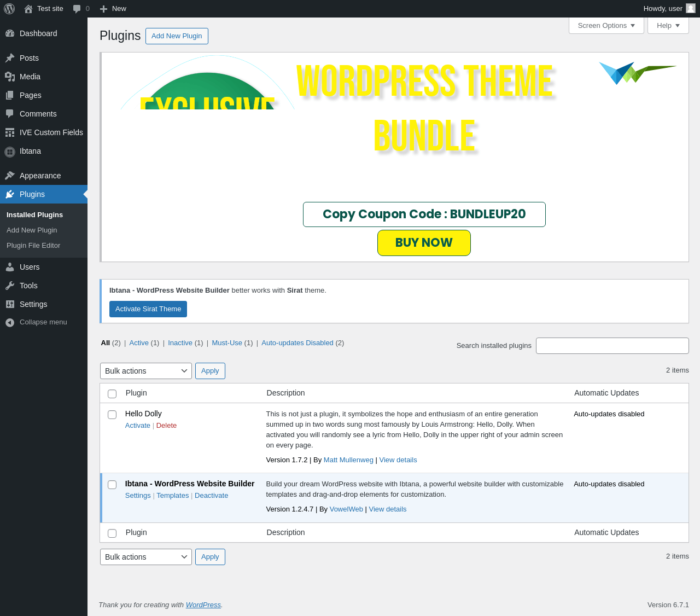Viewport: 700px width, 616px height.
Task: Open the VowelWeb author link
Action: pyautogui.click(x=346, y=509)
